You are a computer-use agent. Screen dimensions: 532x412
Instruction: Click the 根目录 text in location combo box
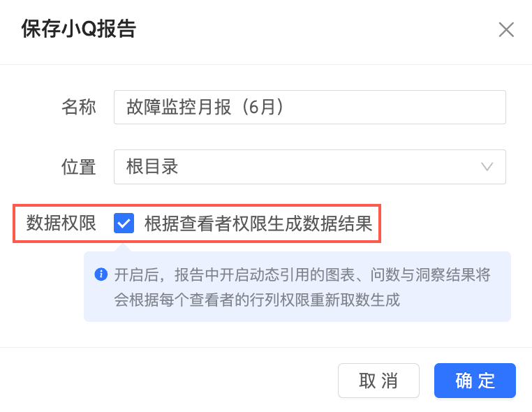(152, 167)
